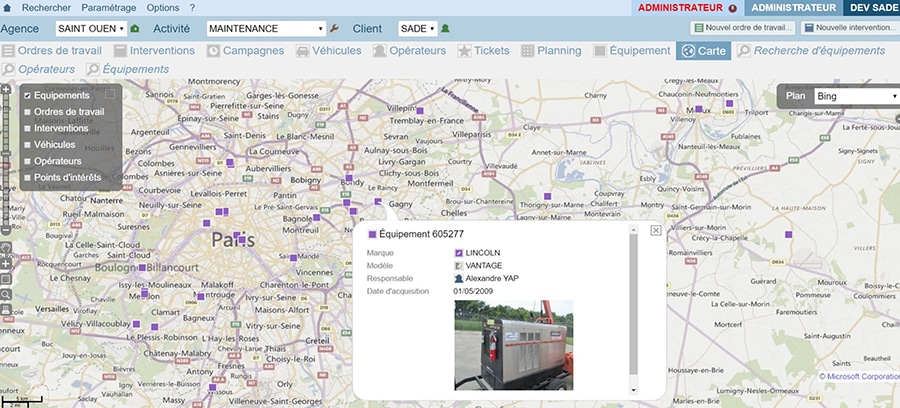Click the green agency icon beside SAINT OUEN
Viewport: 900px width, 408px height.
click(135, 29)
